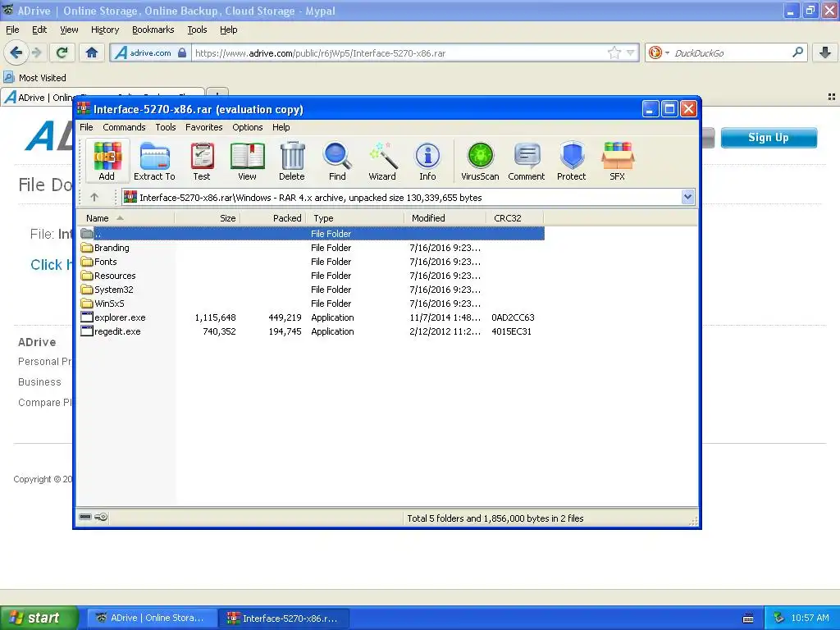Select the Resources folder row
The width and height of the screenshot is (840, 630).
point(312,276)
